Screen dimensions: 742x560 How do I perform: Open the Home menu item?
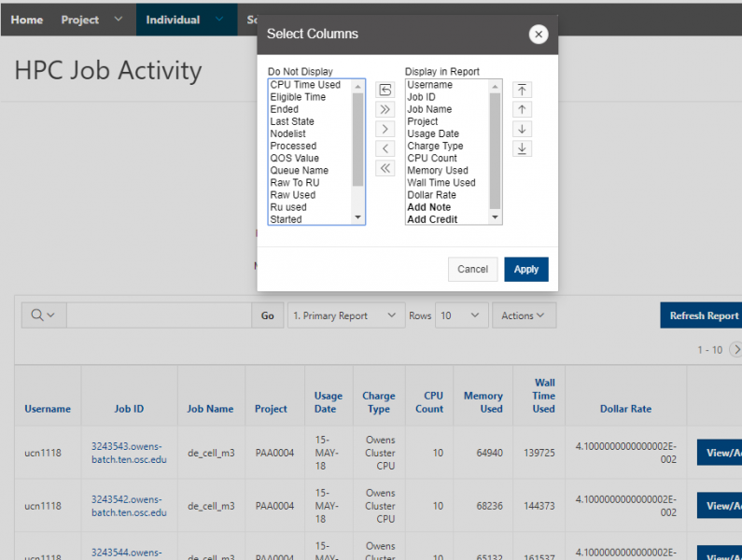(x=26, y=20)
